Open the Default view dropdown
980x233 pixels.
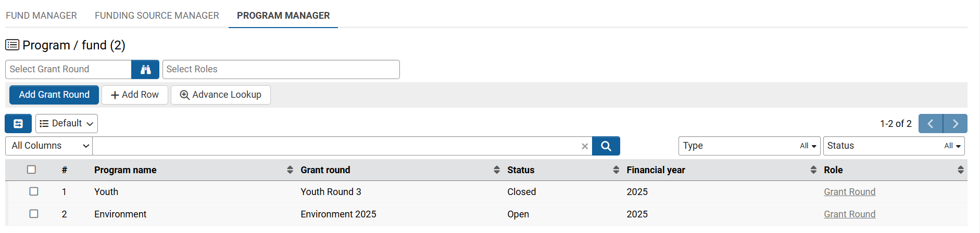click(67, 124)
